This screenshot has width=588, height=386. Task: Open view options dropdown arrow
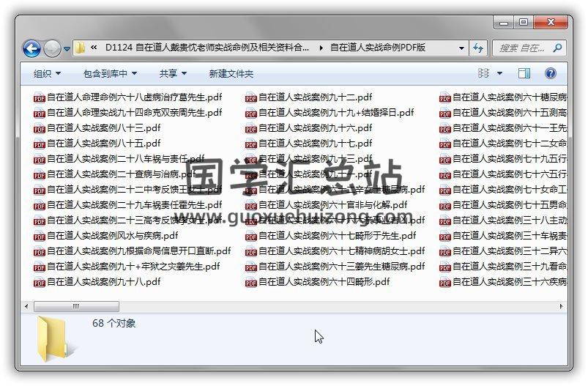tap(499, 73)
